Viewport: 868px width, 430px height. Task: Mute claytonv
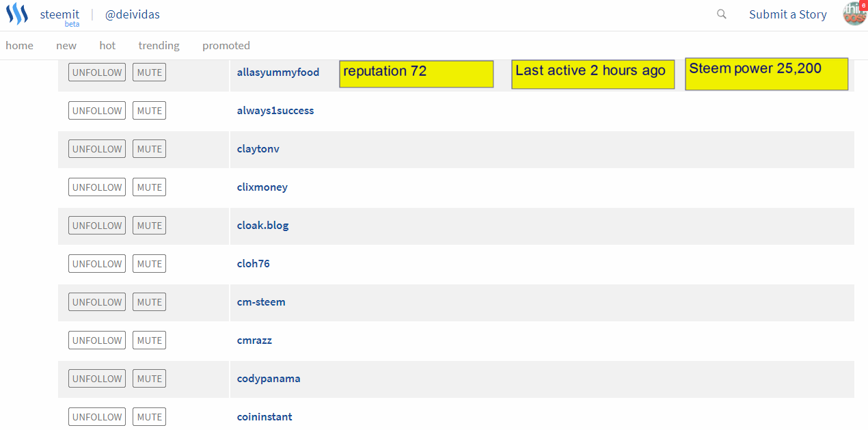point(149,149)
